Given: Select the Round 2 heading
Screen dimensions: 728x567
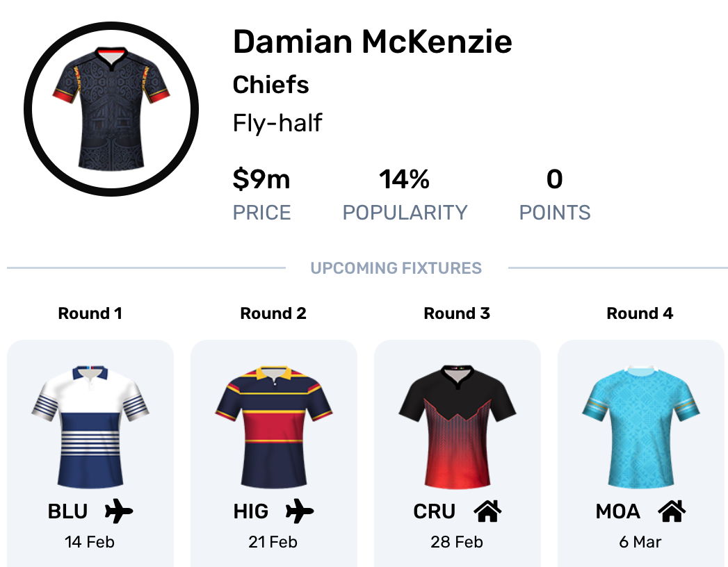Looking at the screenshot, I should (x=273, y=313).
